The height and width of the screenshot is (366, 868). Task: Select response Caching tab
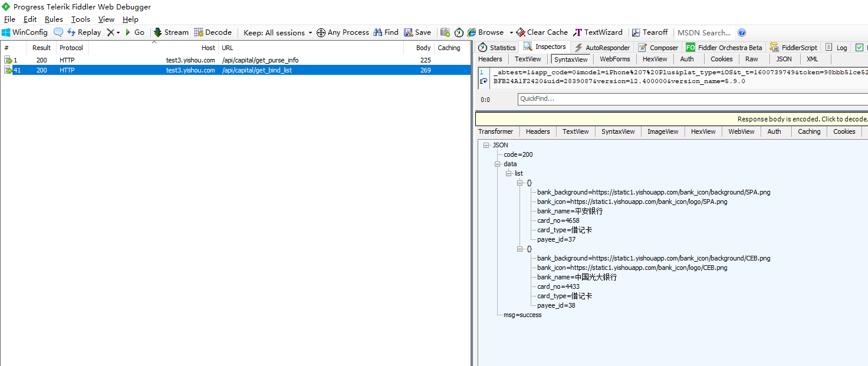coord(809,131)
